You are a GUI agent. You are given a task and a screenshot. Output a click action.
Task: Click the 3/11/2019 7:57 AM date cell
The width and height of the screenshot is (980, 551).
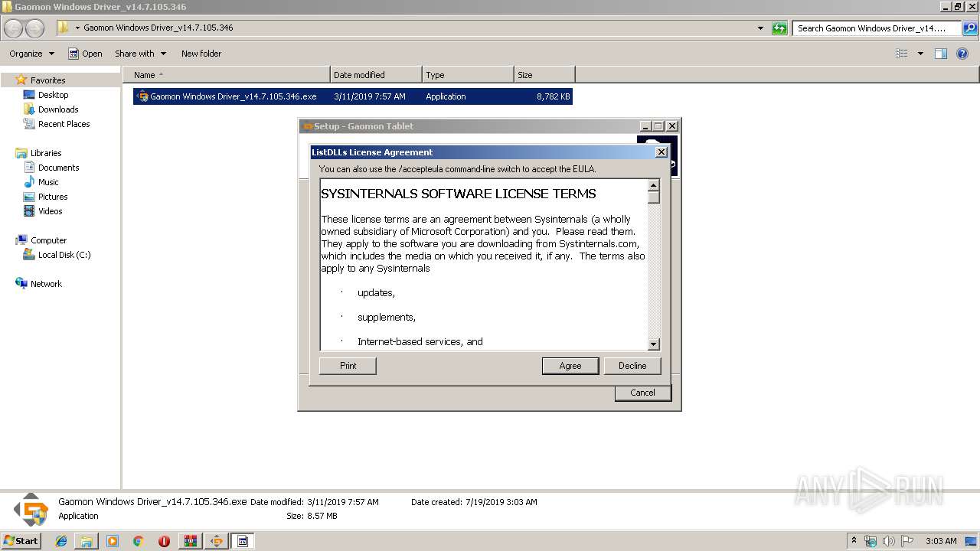coord(370,96)
